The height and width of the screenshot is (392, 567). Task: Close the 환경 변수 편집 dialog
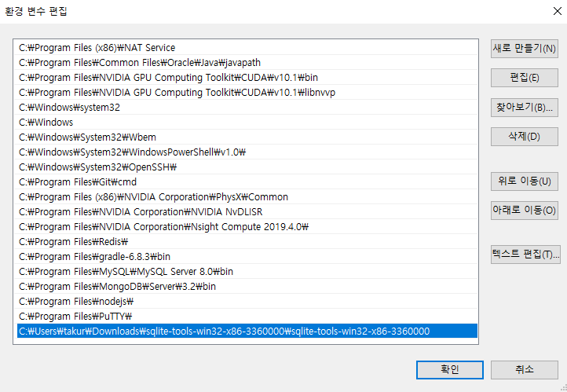click(558, 11)
